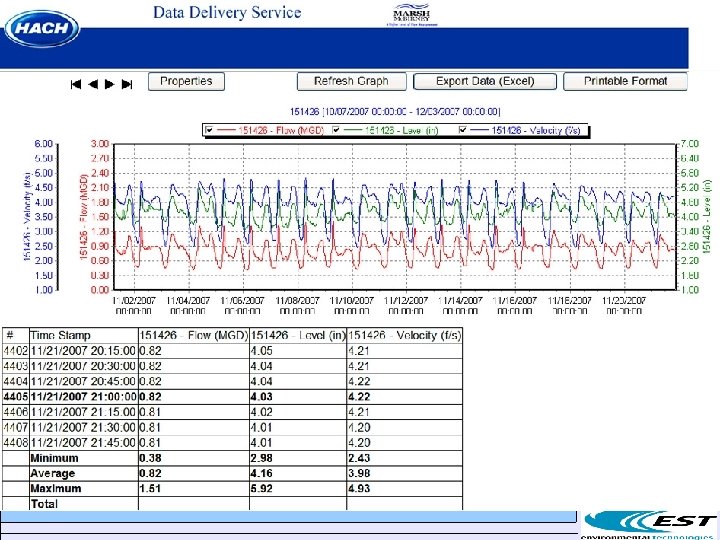Click the graph title 151426 date range
Image resolution: width=720 pixels, height=540 pixels.
point(395,112)
